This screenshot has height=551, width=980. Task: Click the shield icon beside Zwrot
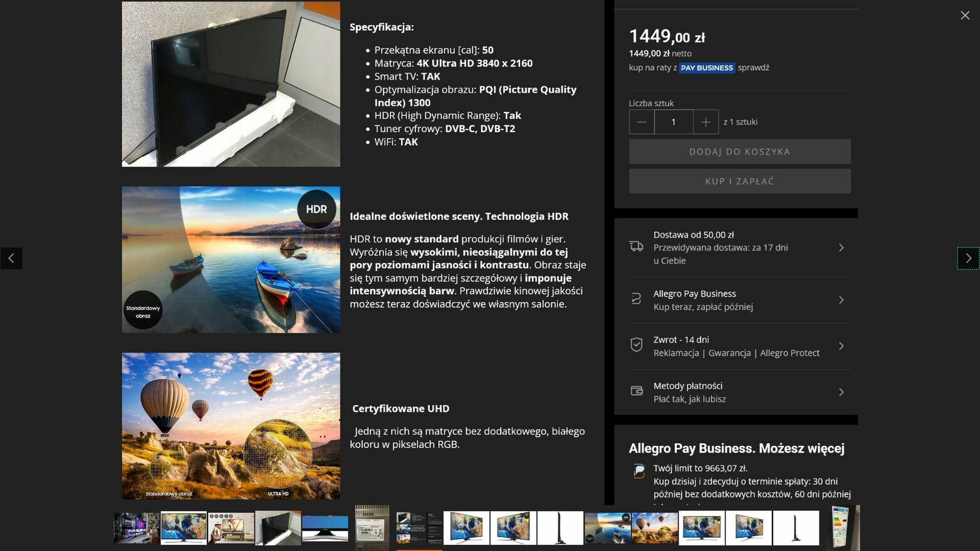[x=637, y=345]
